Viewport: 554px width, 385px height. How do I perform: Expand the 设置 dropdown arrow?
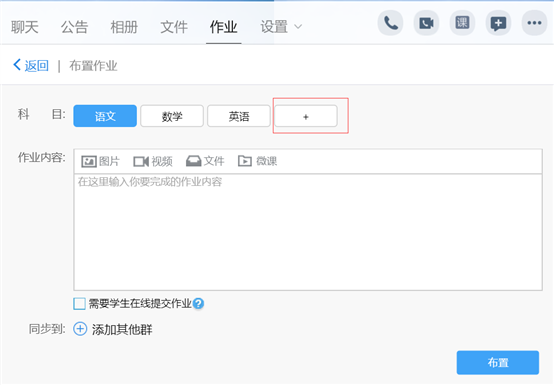click(298, 27)
